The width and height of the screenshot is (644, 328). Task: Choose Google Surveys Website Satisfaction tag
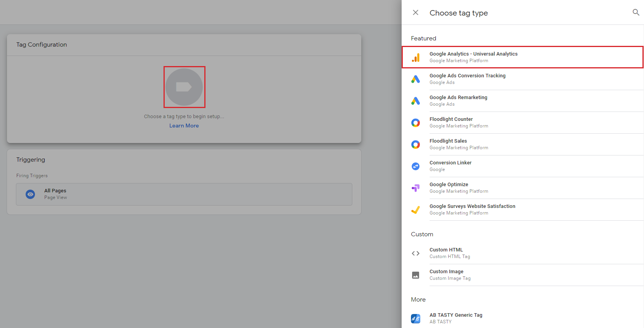tap(522, 210)
